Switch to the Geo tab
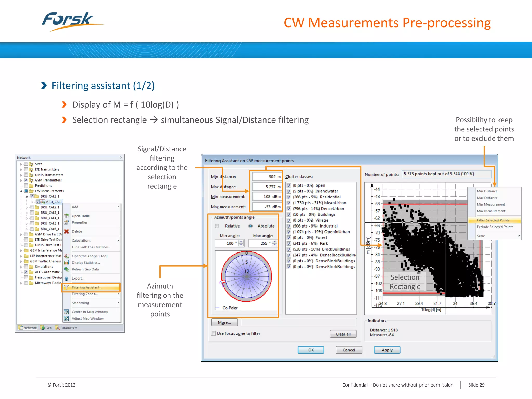The image size is (532, 399). pyautogui.click(x=46, y=328)
